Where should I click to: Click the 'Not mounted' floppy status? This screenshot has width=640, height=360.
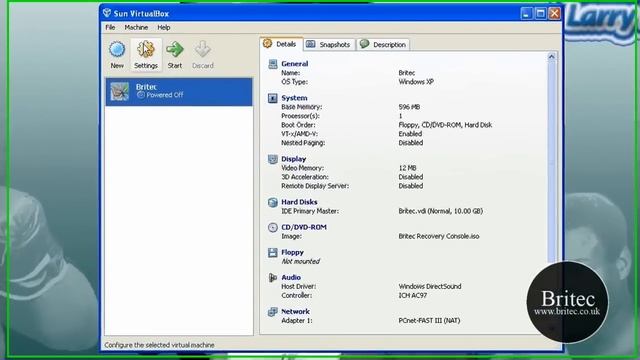pyautogui.click(x=300, y=262)
